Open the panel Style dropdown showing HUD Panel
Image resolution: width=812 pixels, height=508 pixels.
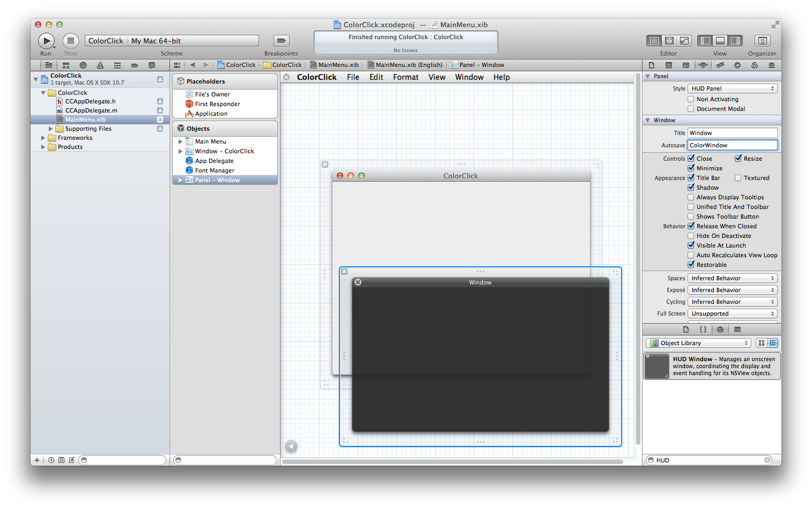point(733,88)
